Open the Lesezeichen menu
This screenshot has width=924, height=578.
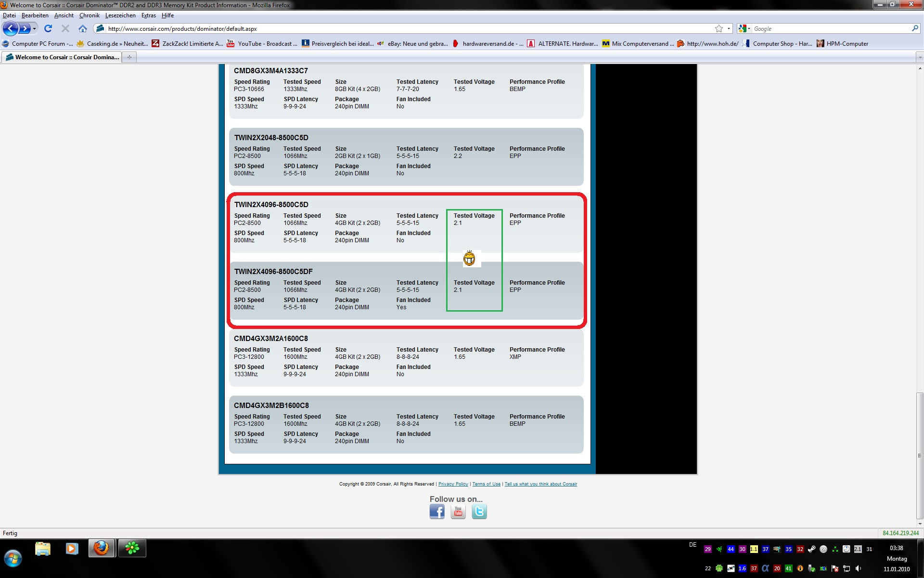click(x=120, y=15)
